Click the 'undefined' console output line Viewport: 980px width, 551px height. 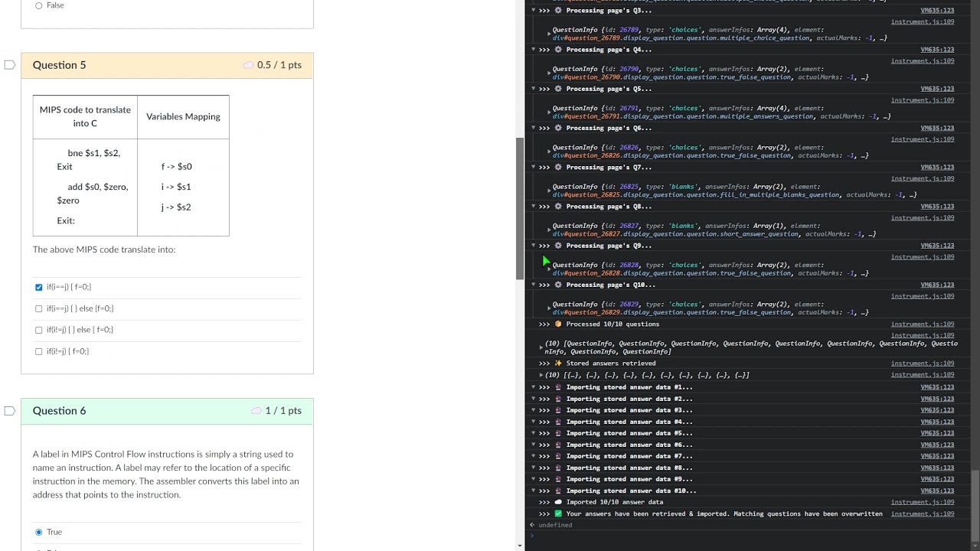555,525
